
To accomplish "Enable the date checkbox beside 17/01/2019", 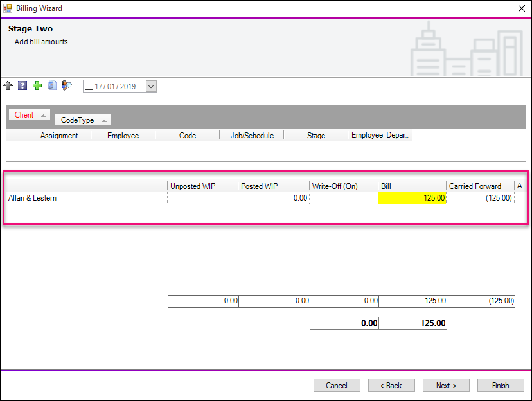I will coord(89,87).
